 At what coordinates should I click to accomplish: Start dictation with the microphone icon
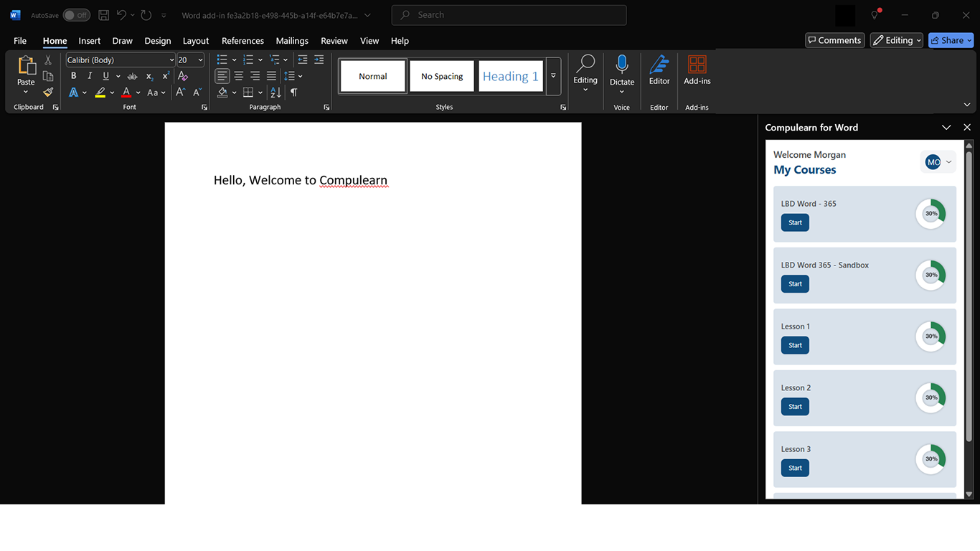point(622,65)
